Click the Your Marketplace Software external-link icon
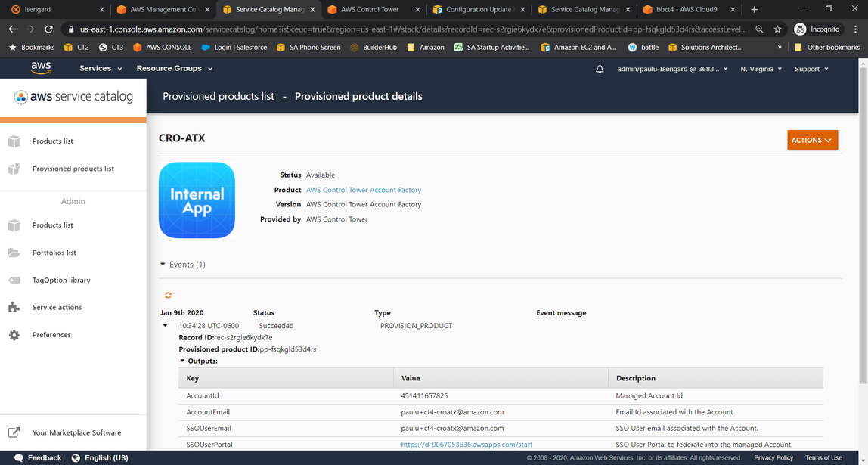The image size is (868, 465). point(14,433)
